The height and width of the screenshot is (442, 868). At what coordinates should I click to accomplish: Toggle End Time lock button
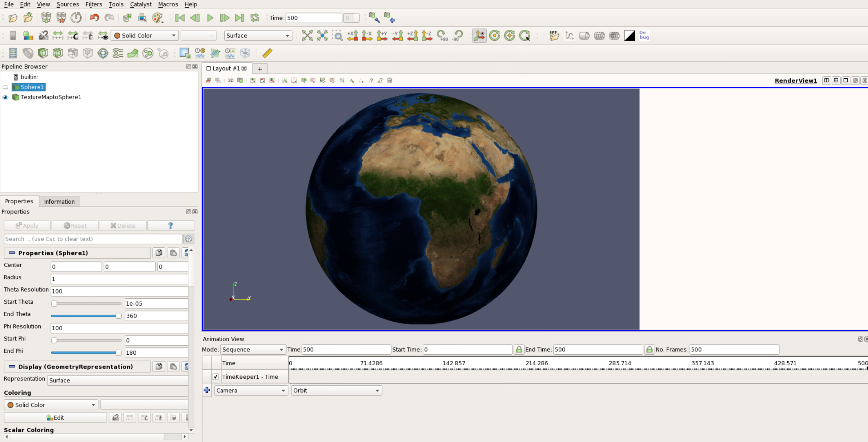(649, 350)
